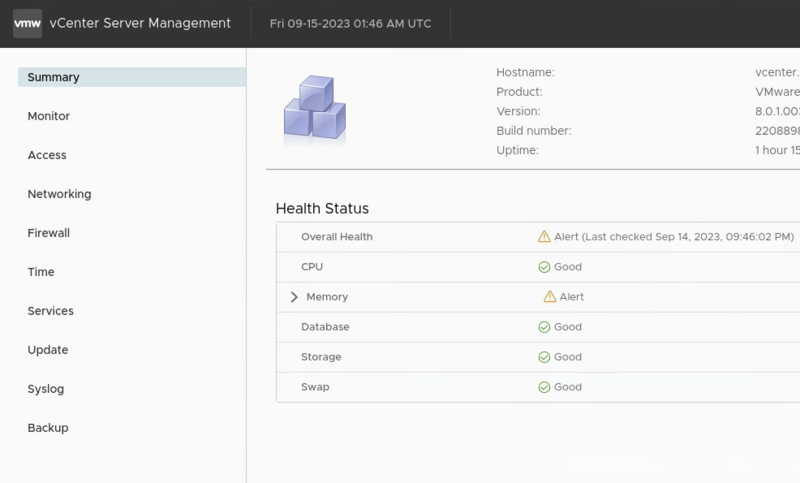This screenshot has width=800, height=483.
Task: Navigate to Services
Action: click(51, 311)
